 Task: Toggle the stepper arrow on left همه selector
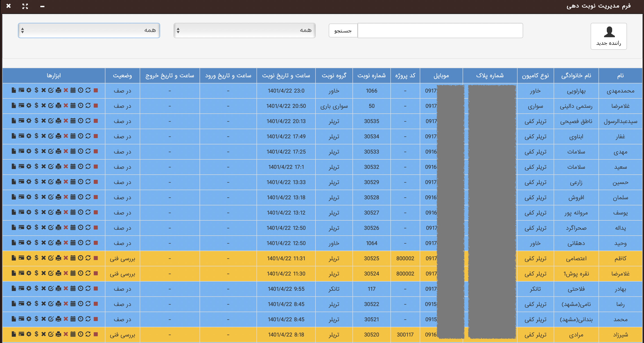24,30
